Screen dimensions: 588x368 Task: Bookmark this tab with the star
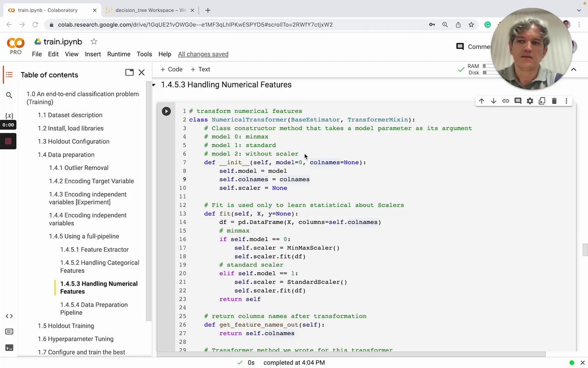tap(471, 25)
